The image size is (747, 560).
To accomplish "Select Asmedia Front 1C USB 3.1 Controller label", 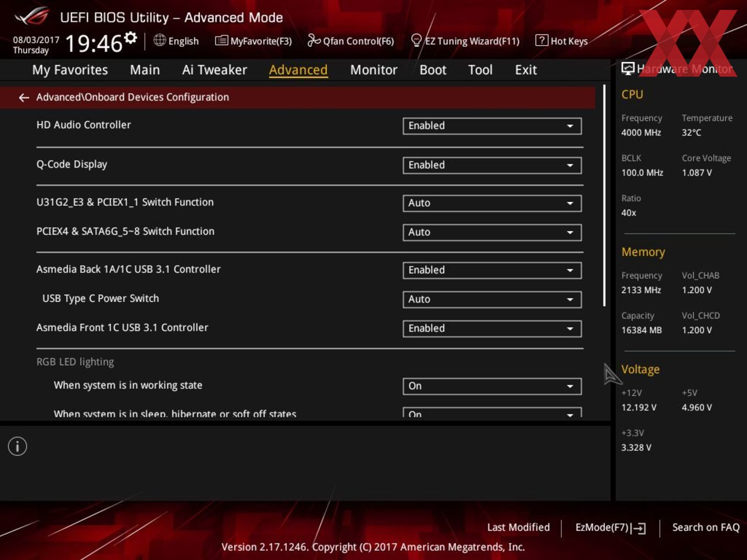I will pyautogui.click(x=122, y=327).
